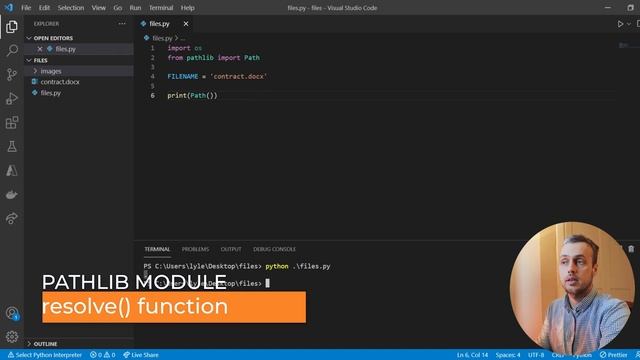Viewport: 640px width, 360px height.
Task: Open the Go menu
Action: pos(118,8)
